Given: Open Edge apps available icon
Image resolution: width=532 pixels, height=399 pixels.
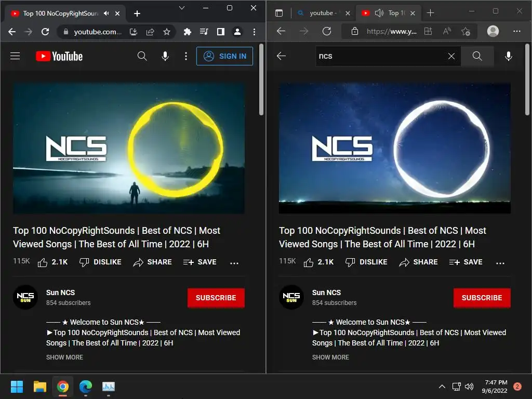Looking at the screenshot, I should tap(428, 31).
